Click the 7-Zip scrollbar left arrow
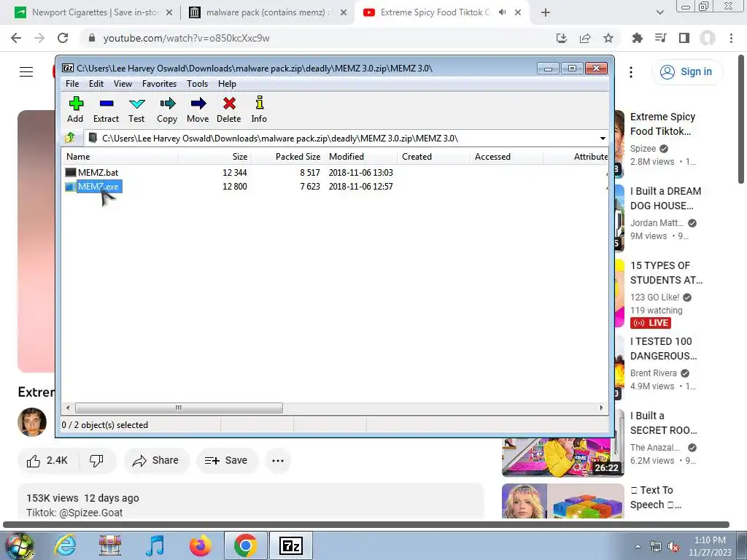 point(68,408)
